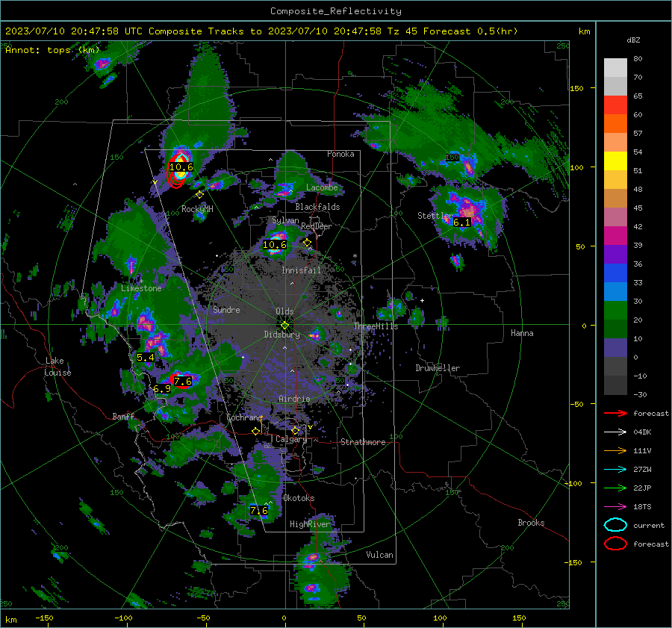The image size is (672, 628).
Task: Click the yellow diamond radar site at Olds
Action: point(284,326)
